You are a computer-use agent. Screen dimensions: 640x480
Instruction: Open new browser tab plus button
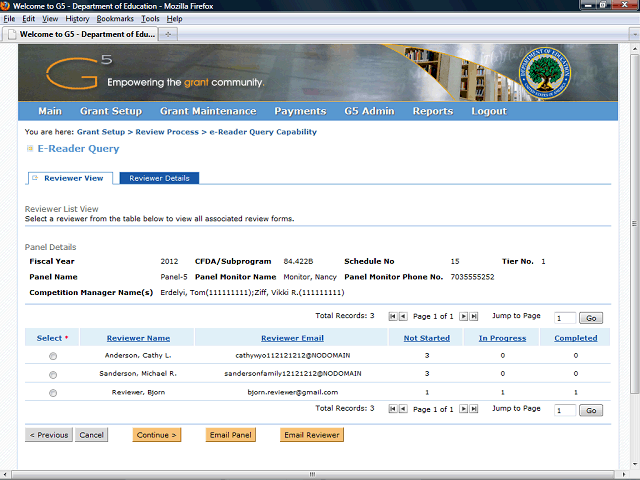168,34
